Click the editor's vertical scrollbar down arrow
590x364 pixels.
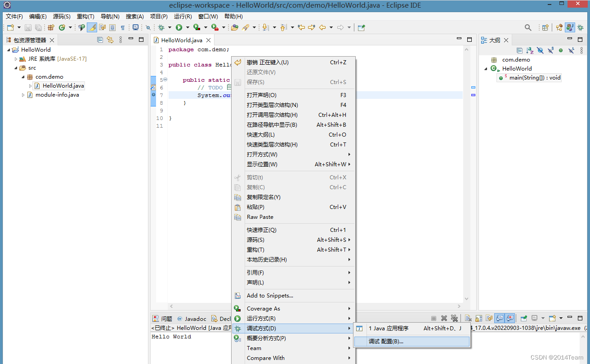point(466,298)
